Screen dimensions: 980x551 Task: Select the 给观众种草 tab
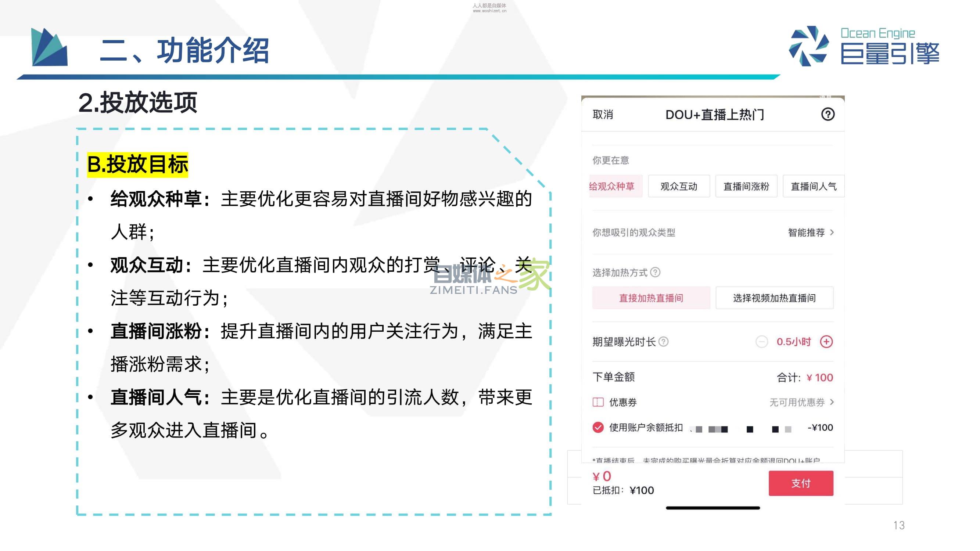pos(615,186)
